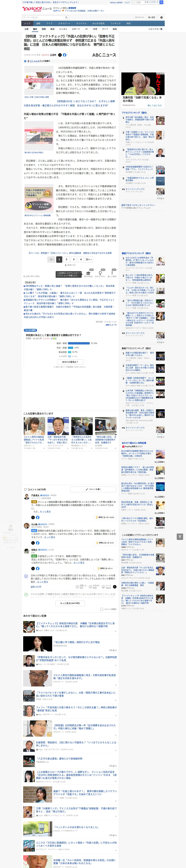
Task: Click 内山融's profile avatar
Action: click(26, 526)
